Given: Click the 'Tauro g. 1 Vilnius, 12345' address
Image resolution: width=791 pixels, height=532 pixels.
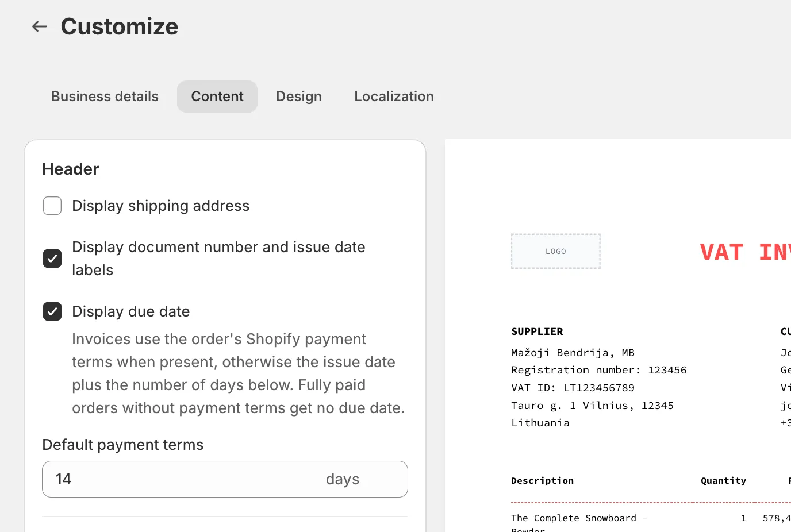Looking at the screenshot, I should (592, 406).
